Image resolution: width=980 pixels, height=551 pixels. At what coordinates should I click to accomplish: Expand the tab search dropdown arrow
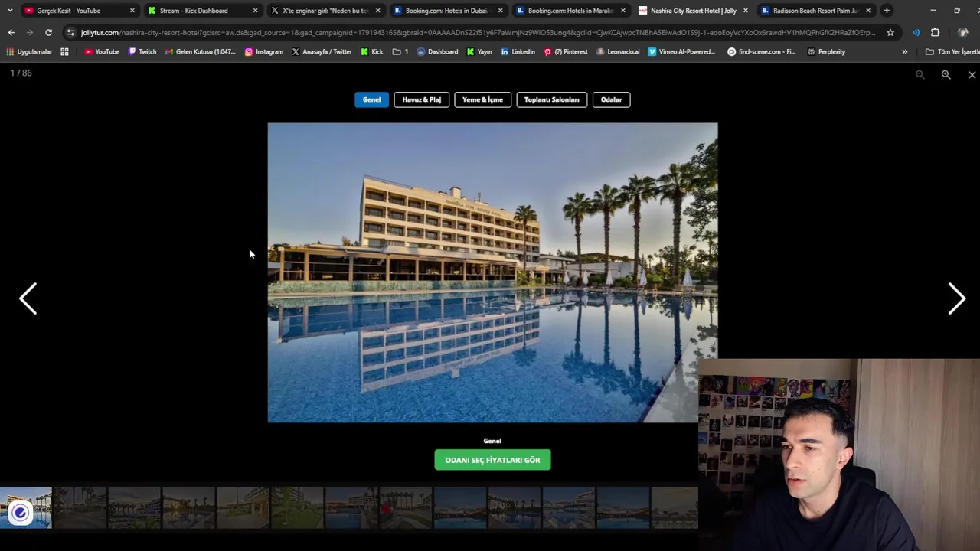(10, 11)
